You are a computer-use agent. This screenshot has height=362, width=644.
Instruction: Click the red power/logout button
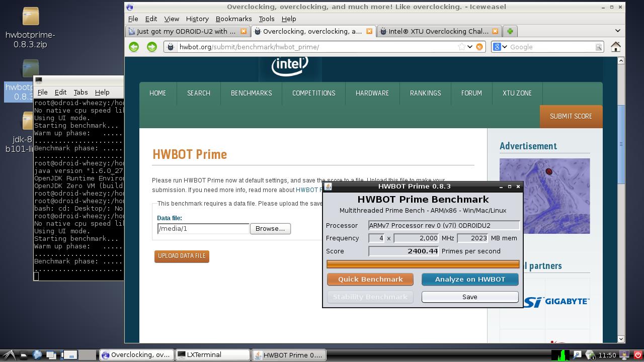click(x=637, y=355)
